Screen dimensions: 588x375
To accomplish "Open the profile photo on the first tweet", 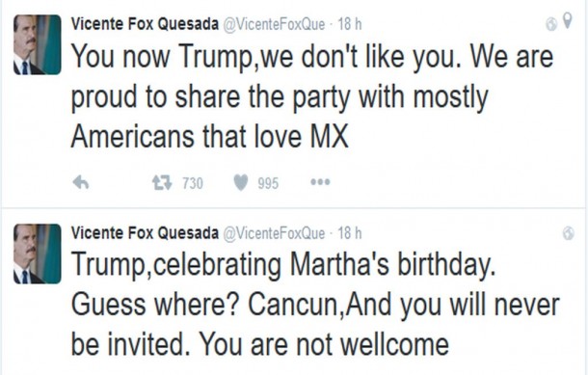I will point(38,44).
